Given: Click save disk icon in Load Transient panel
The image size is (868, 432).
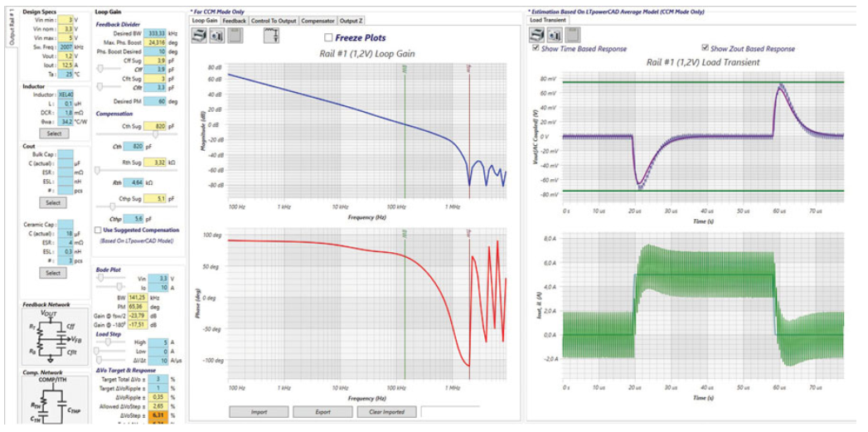Looking at the screenshot, I should point(575,34).
